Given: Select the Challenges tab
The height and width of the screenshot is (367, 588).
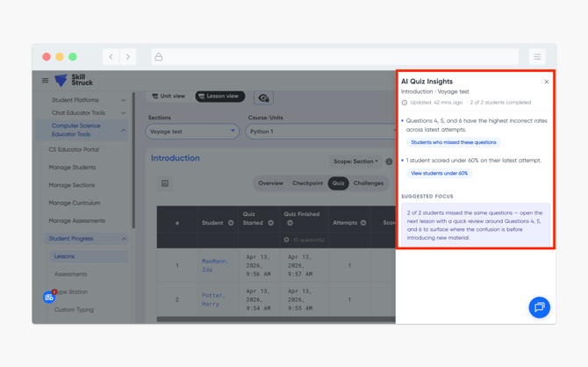Looking at the screenshot, I should (x=369, y=183).
